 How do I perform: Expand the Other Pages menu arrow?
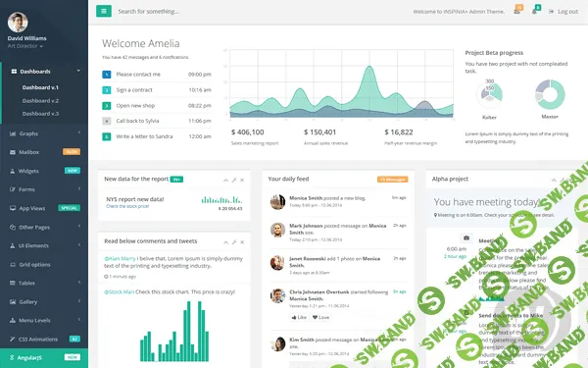click(x=79, y=226)
